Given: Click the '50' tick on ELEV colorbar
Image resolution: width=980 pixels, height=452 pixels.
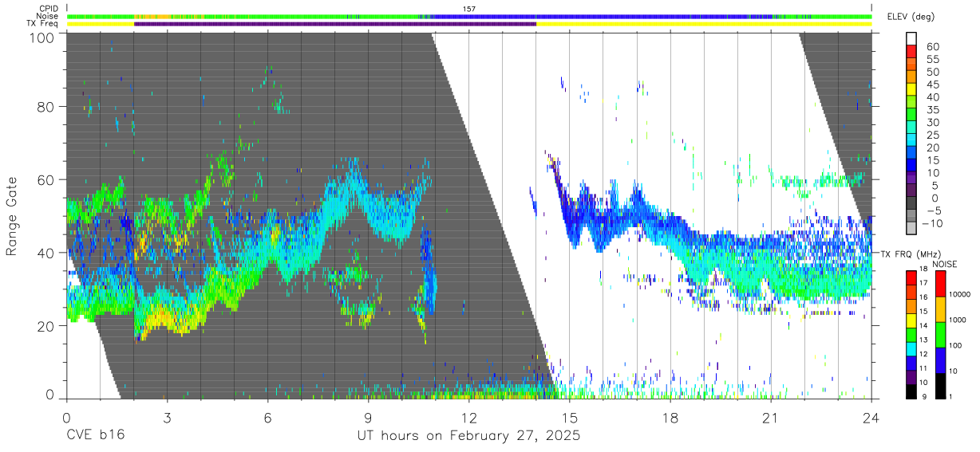Looking at the screenshot, I should [932, 72].
